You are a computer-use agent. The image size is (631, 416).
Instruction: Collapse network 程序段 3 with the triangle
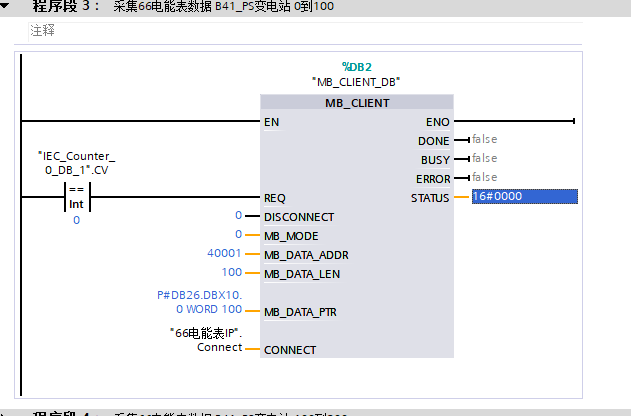(10, 7)
